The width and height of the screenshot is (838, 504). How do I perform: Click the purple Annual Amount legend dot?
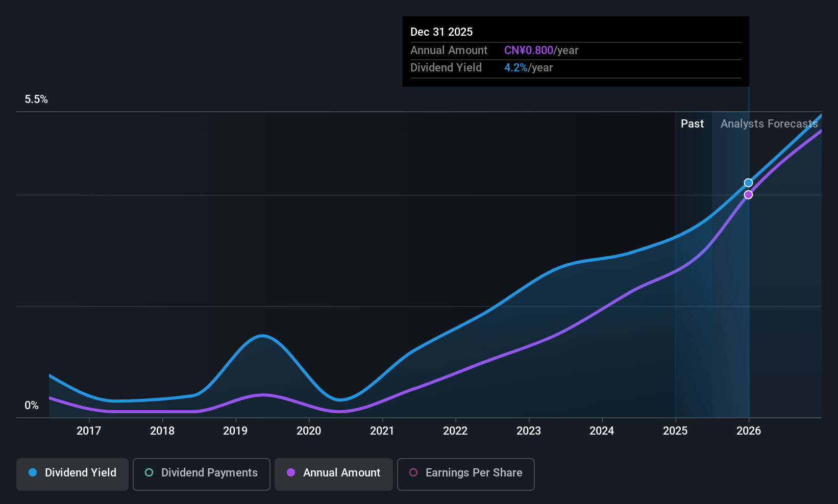click(x=291, y=472)
